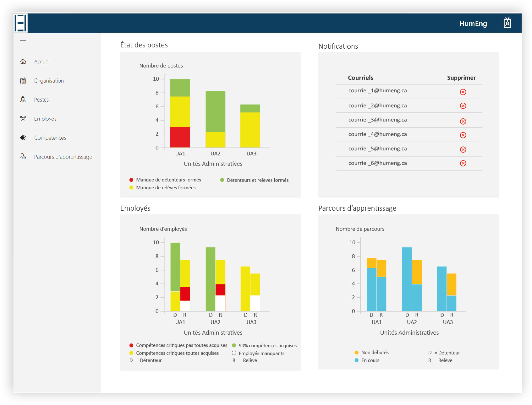Remove courriel_4@humeng.ca with its delete icon
This screenshot has width=532, height=405.
coord(463,135)
